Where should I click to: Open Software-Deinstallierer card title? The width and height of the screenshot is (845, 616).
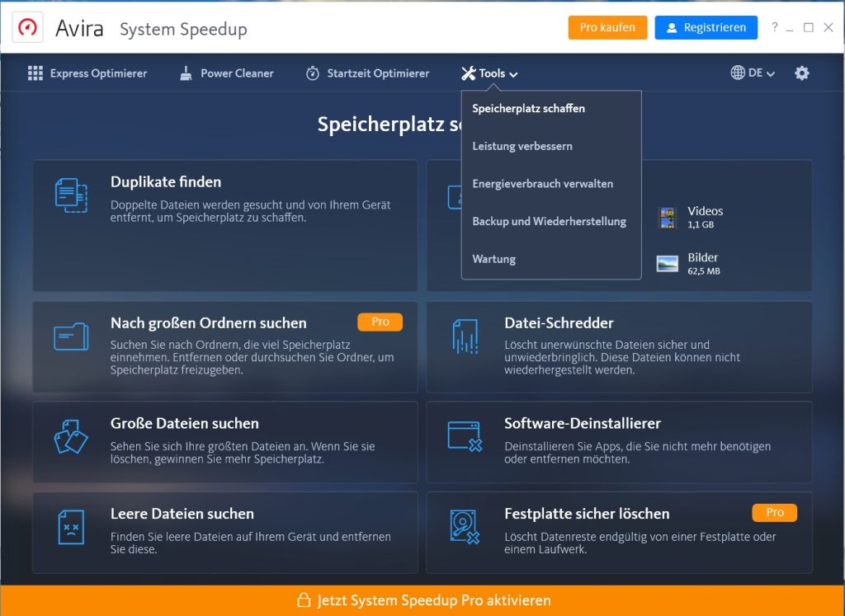[583, 423]
